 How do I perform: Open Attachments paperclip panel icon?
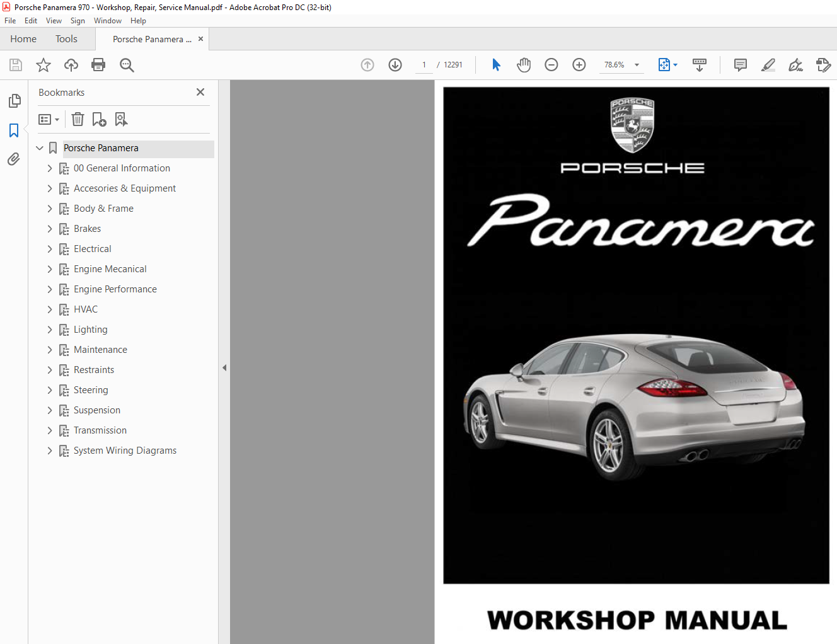[14, 159]
